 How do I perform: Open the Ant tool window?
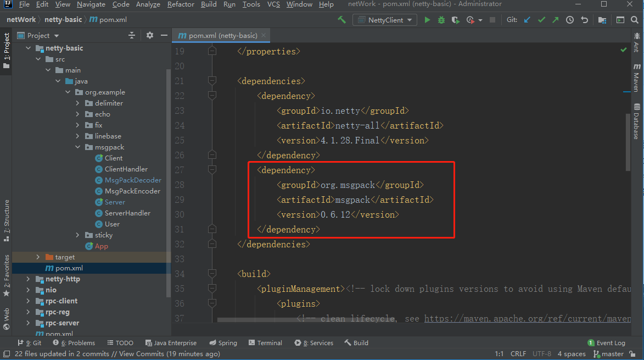[637, 42]
